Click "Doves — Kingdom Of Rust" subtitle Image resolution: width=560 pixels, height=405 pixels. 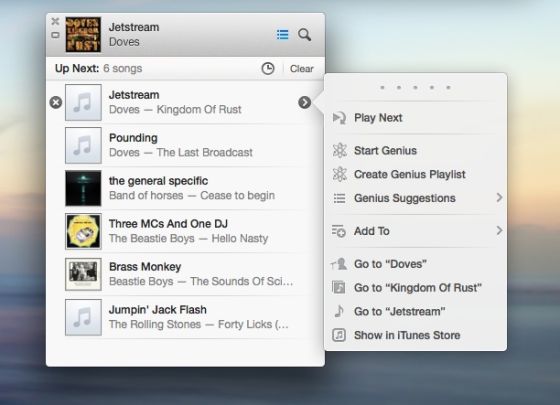coord(175,110)
